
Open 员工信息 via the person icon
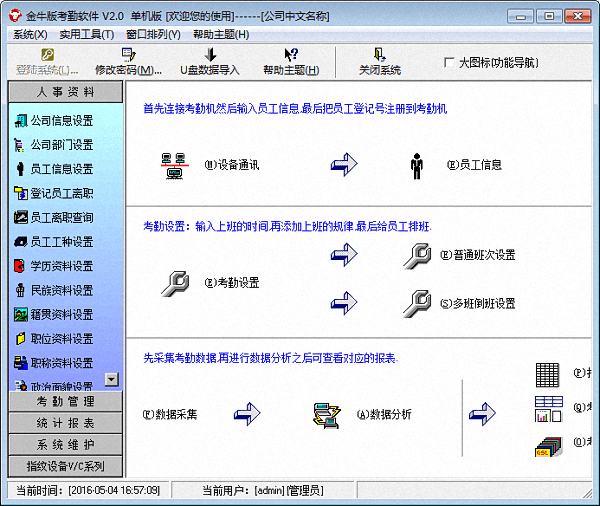pyautogui.click(x=417, y=165)
